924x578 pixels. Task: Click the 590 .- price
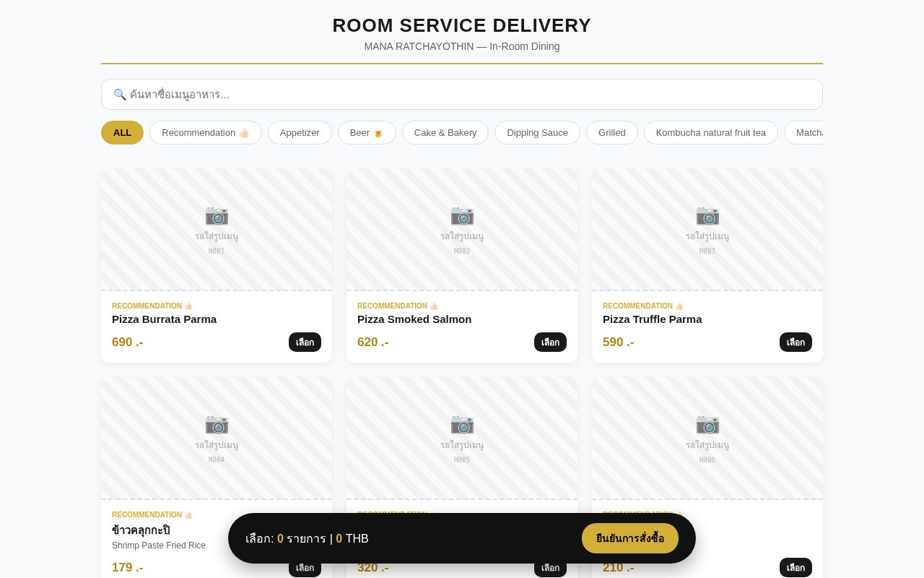[619, 342]
